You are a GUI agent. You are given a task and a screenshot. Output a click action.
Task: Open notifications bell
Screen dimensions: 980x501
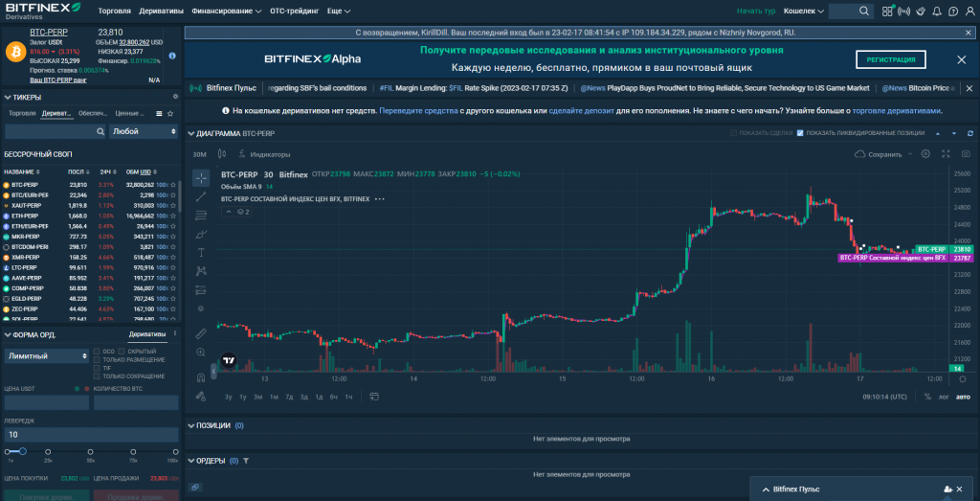(936, 11)
